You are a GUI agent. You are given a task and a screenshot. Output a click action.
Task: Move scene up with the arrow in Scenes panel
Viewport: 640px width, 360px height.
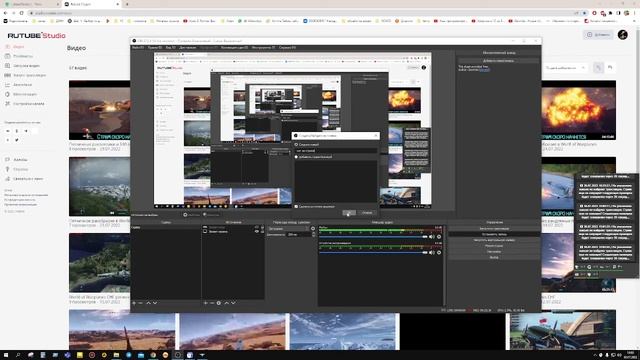point(148,303)
